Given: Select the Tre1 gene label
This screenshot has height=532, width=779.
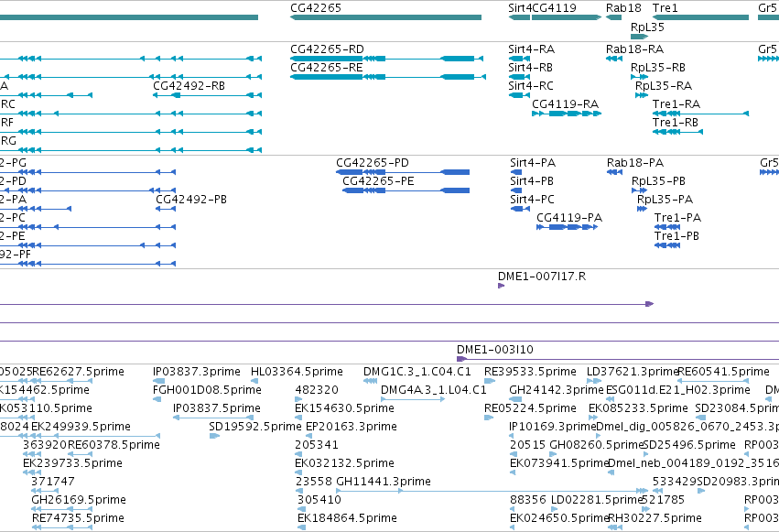Looking at the screenshot, I should point(665,8).
